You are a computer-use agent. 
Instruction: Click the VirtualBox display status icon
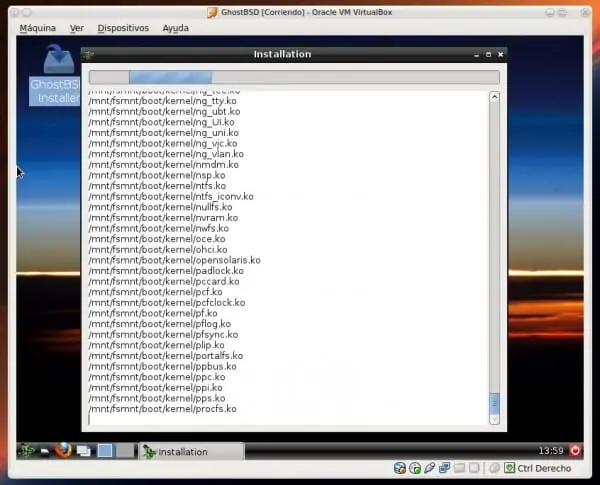click(474, 468)
